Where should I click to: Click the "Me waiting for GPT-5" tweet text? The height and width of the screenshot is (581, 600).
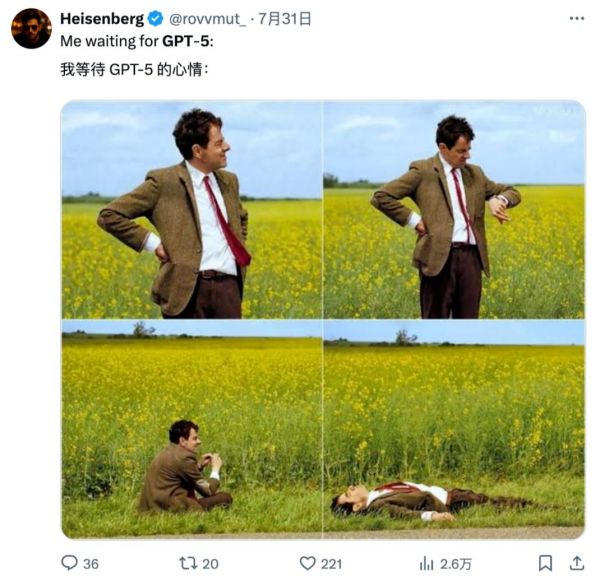click(137, 41)
